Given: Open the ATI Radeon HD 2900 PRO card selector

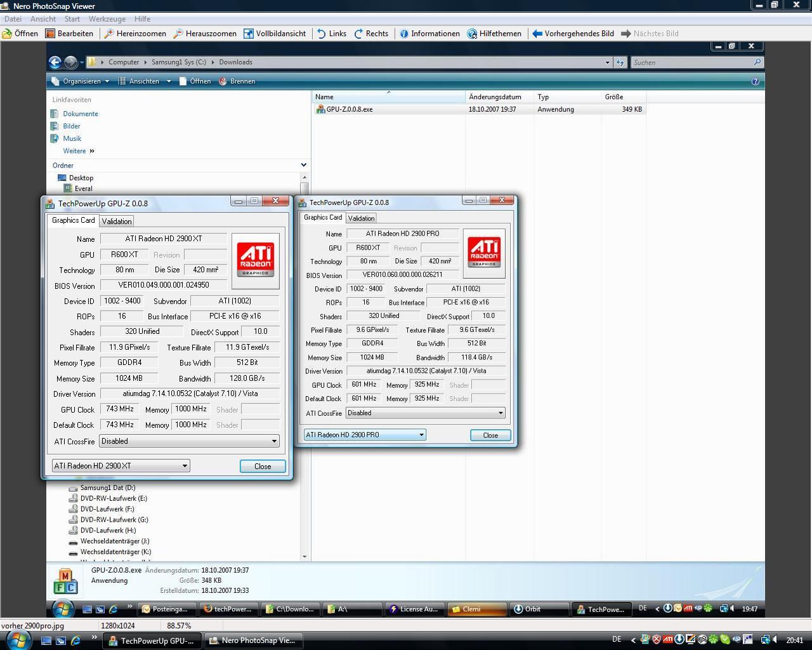Looking at the screenshot, I should (x=365, y=435).
